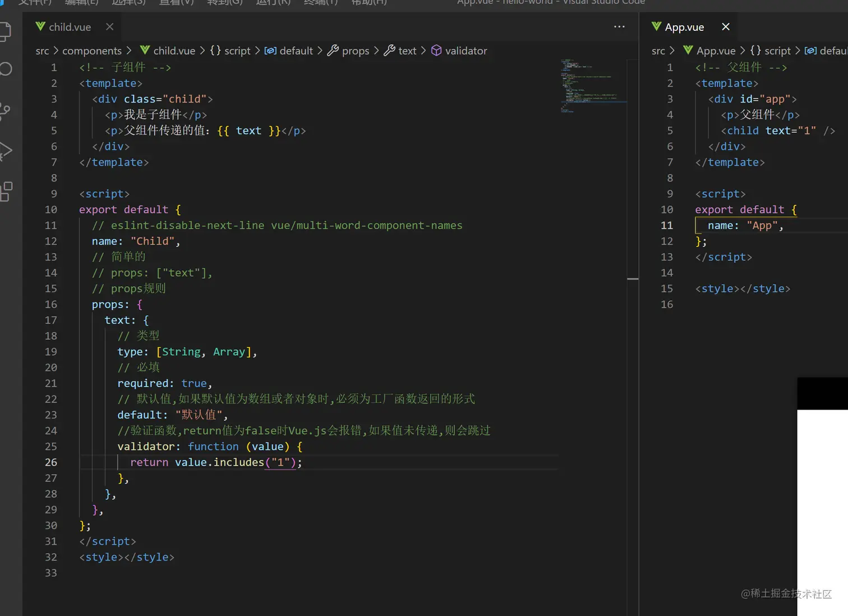
Task: Open the src breadcrumb dropdown
Action: 42,50
